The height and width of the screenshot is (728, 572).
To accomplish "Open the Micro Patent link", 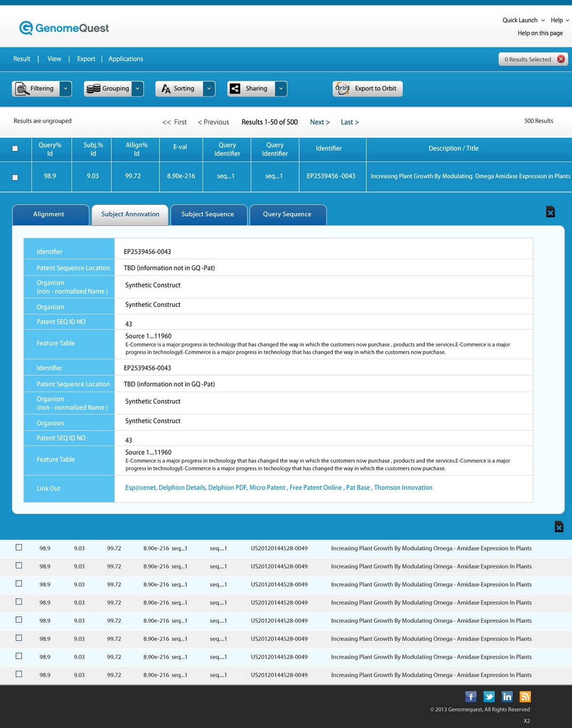I will point(268,488).
